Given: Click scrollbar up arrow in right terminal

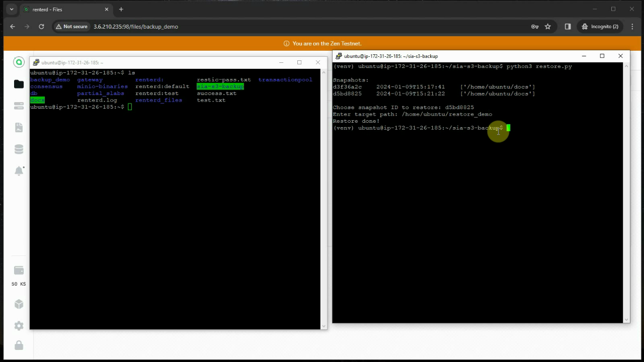Looking at the screenshot, I should pos(626,66).
